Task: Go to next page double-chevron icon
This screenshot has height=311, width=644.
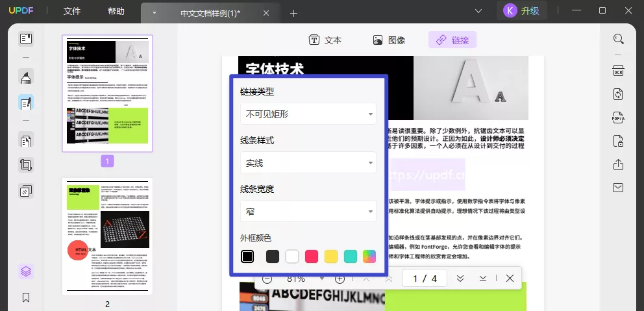Action: coord(460,278)
